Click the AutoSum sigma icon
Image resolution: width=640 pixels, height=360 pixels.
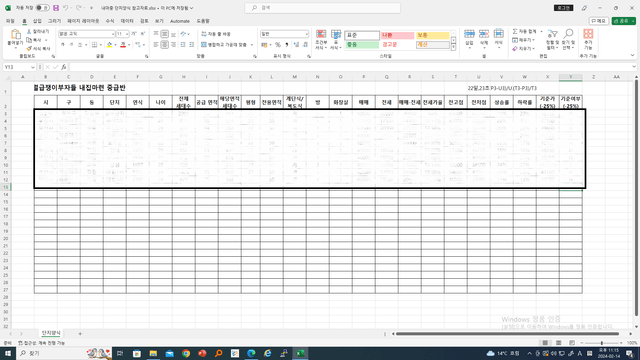515,31
